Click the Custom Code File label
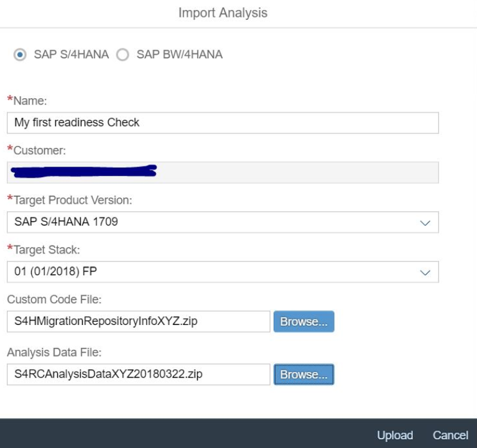The width and height of the screenshot is (477, 448). point(54,299)
